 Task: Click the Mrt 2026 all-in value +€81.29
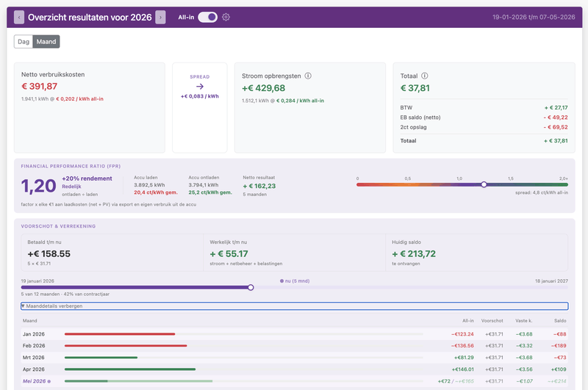[x=464, y=358]
